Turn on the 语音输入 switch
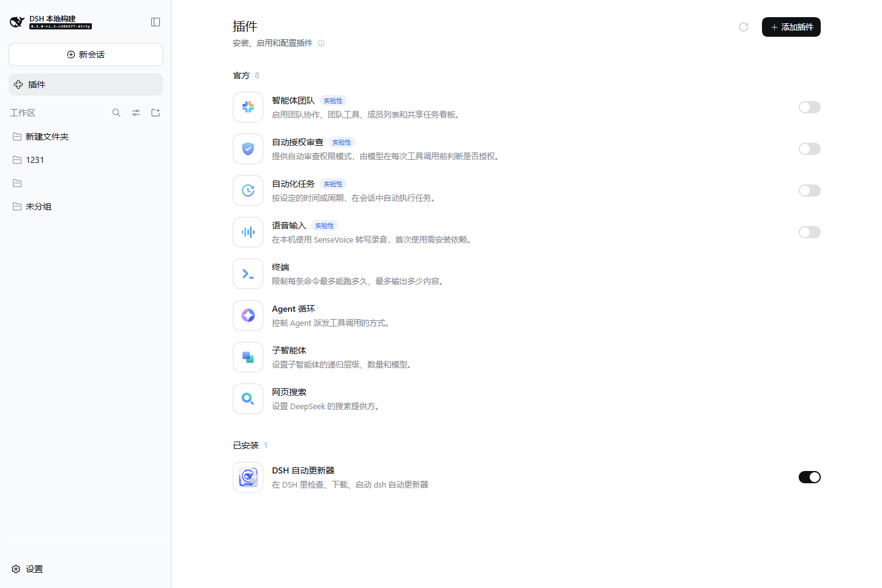Screen dimensions: 882x588 coord(809,232)
